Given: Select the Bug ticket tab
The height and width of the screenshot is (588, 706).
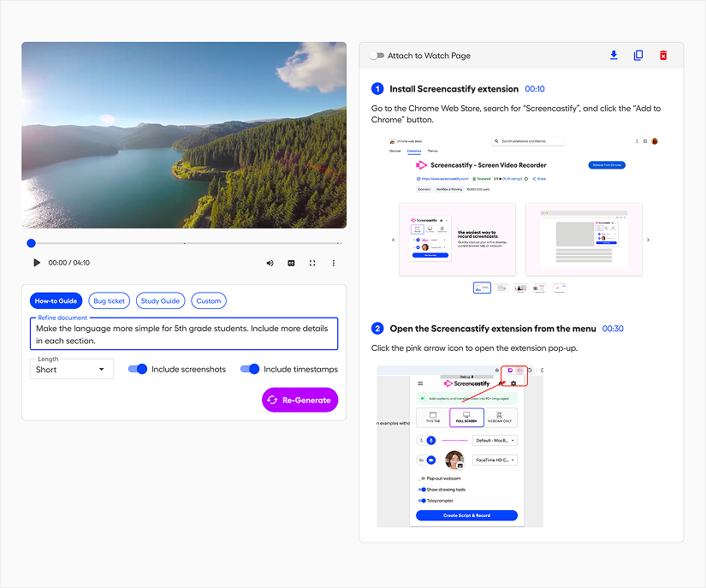Looking at the screenshot, I should pyautogui.click(x=110, y=300).
